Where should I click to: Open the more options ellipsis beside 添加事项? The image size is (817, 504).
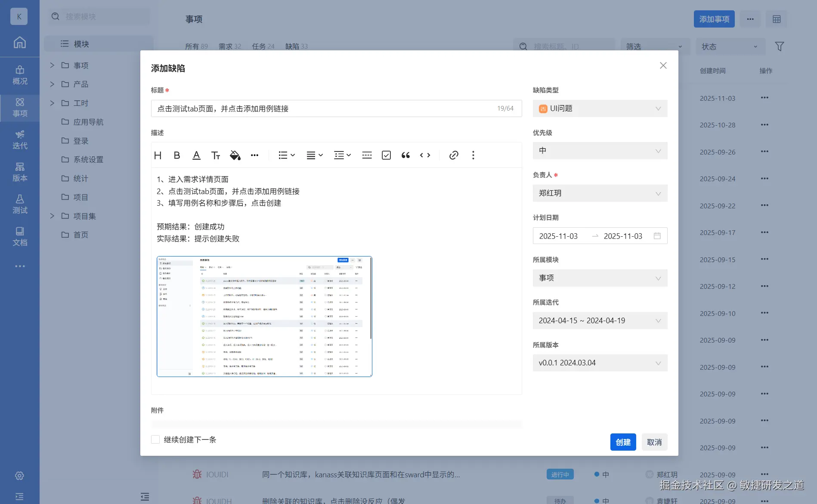point(750,19)
